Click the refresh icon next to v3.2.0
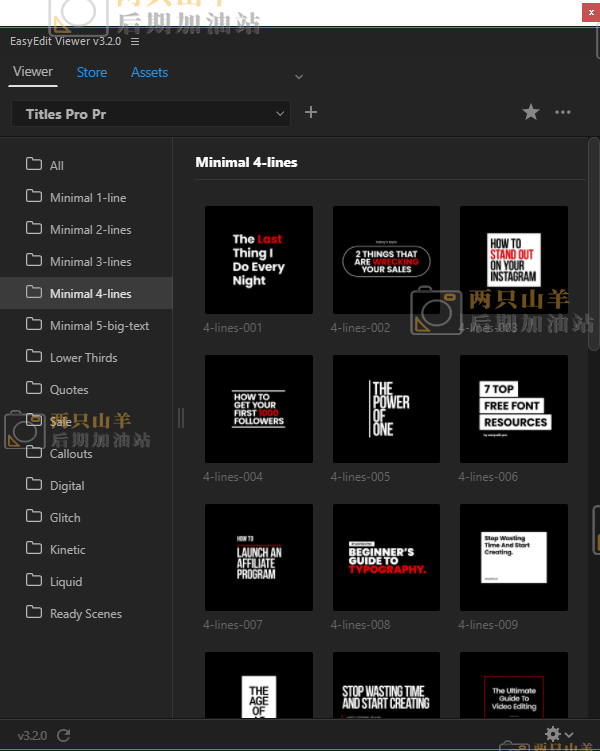The height and width of the screenshot is (751, 600). tap(64, 735)
